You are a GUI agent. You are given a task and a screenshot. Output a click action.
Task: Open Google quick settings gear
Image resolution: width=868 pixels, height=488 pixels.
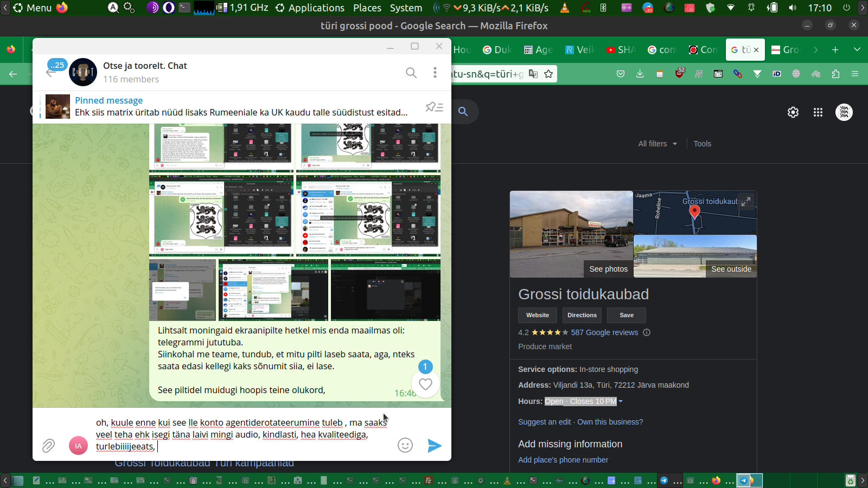(x=793, y=112)
